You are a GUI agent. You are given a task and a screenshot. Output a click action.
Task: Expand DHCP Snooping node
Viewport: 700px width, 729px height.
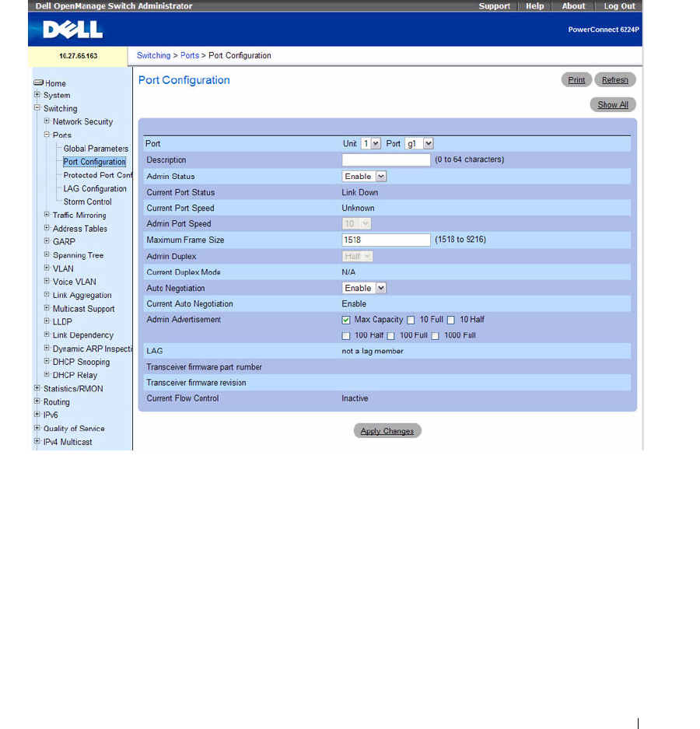[47, 361]
